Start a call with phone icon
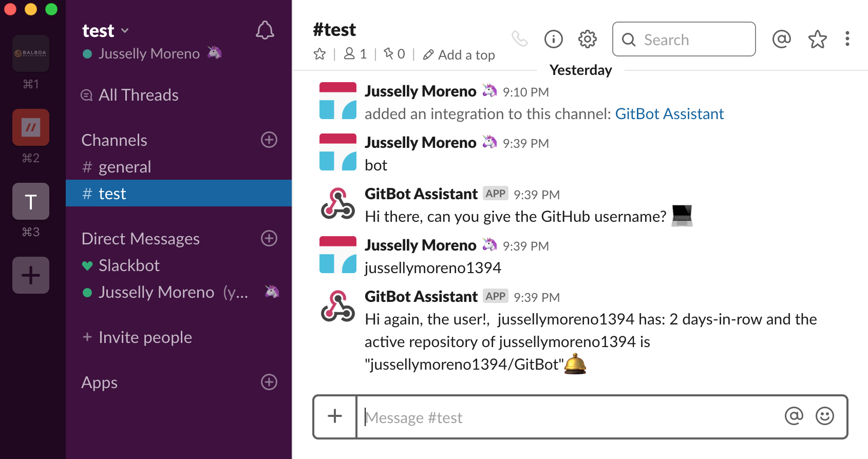The width and height of the screenshot is (868, 459). click(x=520, y=39)
